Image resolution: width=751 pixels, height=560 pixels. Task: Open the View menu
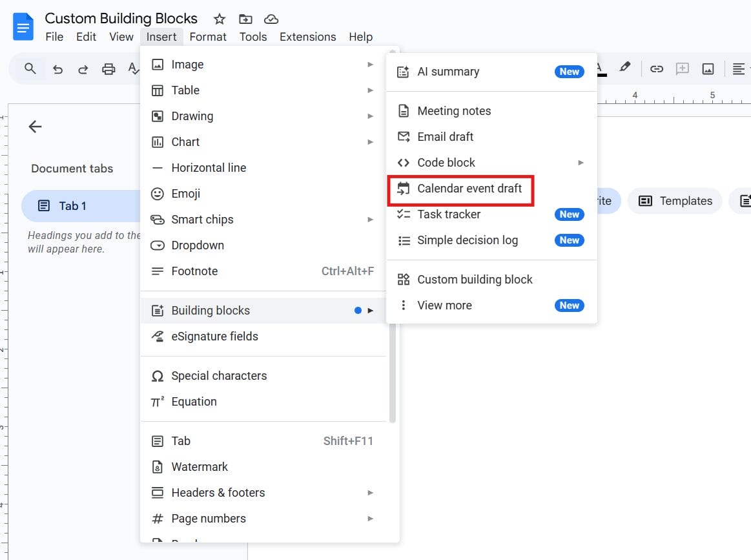pos(121,37)
